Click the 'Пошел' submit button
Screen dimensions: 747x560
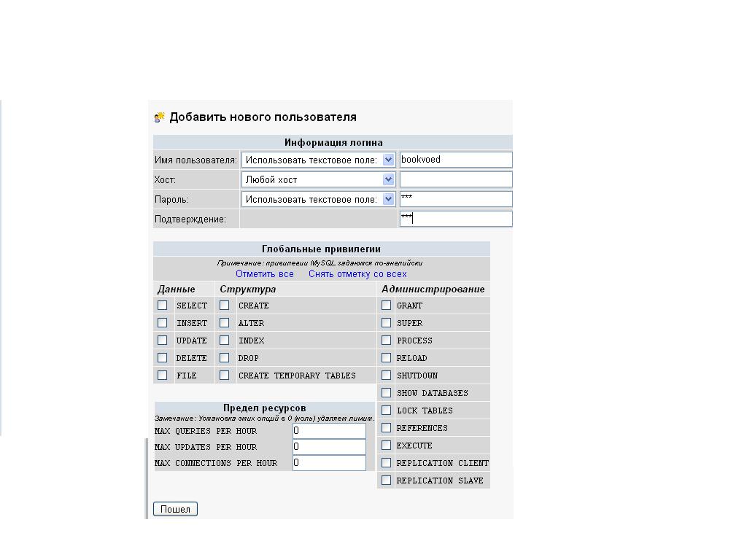[175, 509]
